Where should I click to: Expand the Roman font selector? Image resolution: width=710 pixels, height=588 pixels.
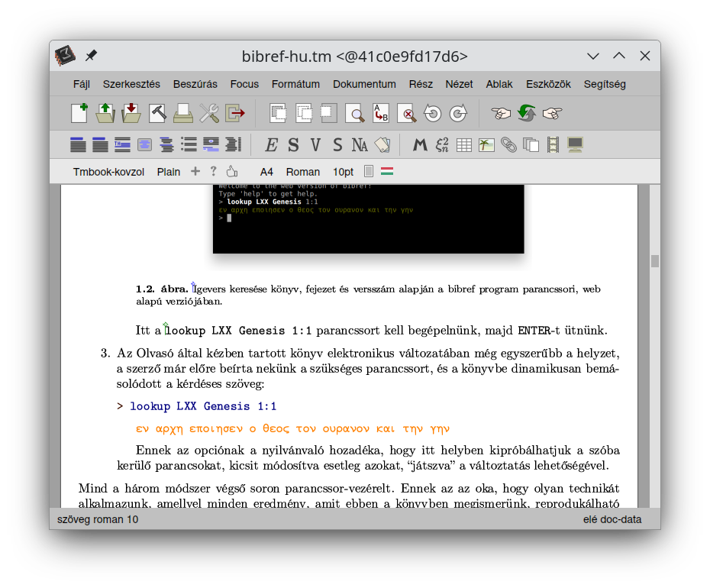click(x=302, y=172)
